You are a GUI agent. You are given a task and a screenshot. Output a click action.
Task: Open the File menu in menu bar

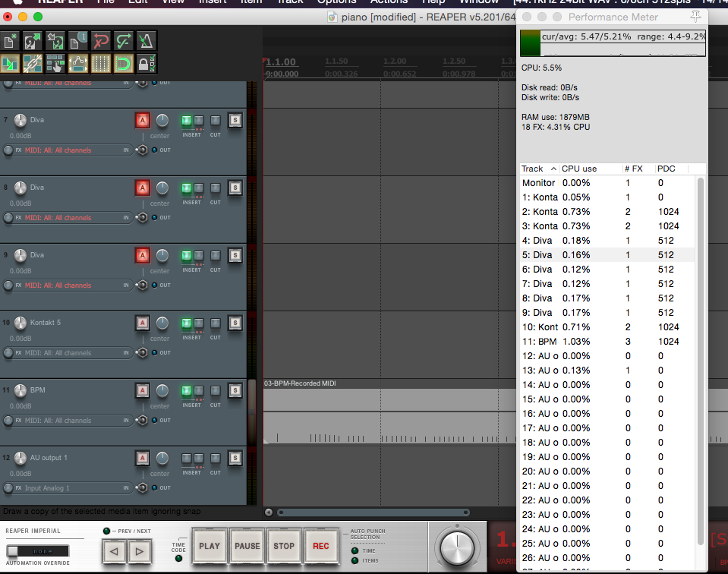coord(106,2)
